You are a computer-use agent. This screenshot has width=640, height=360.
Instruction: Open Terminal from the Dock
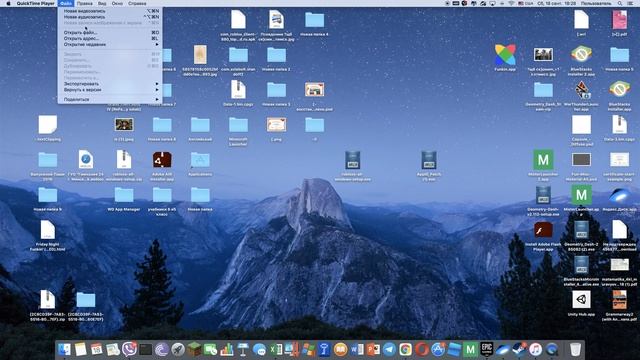tap(145, 349)
